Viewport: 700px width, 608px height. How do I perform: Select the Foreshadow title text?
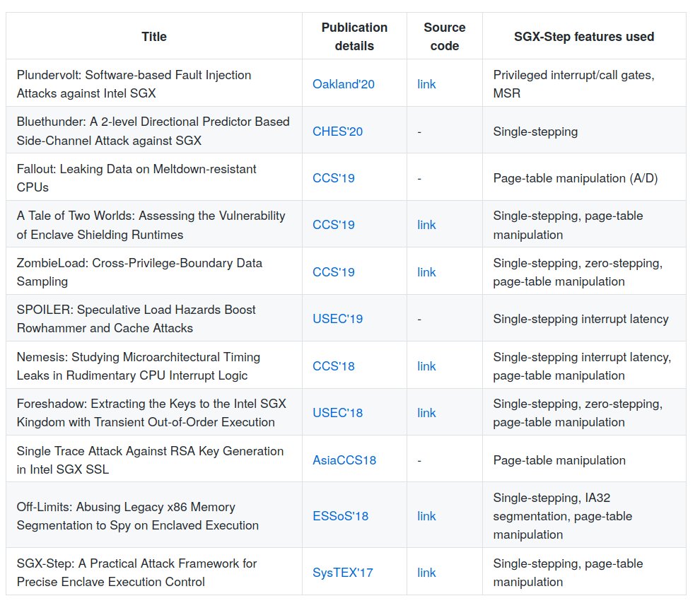point(151,413)
